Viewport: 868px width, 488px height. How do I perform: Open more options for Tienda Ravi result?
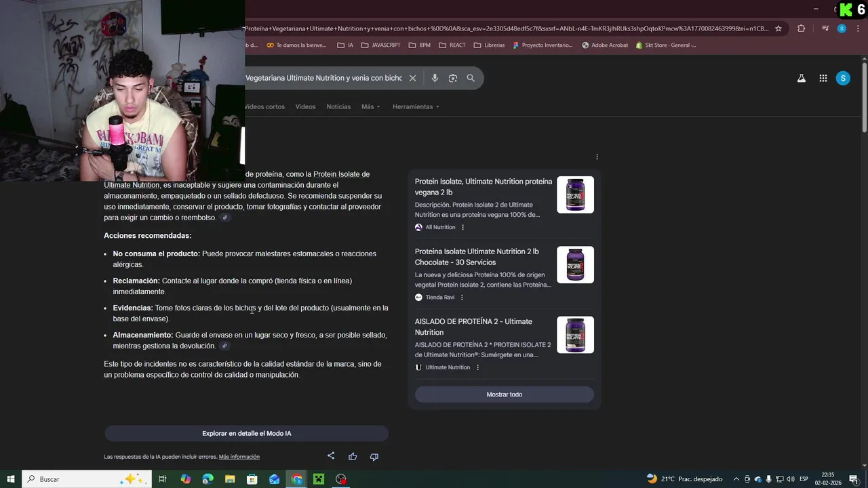click(x=462, y=297)
